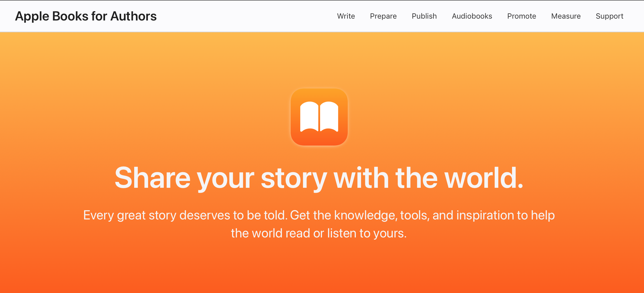Open the Publish page
Screen dimensions: 644x293
424,16
